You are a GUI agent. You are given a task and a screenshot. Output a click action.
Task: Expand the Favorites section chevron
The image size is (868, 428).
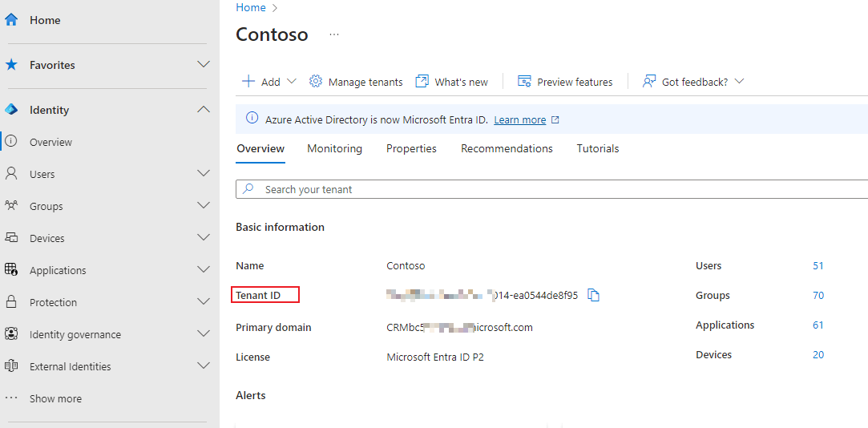click(x=204, y=65)
